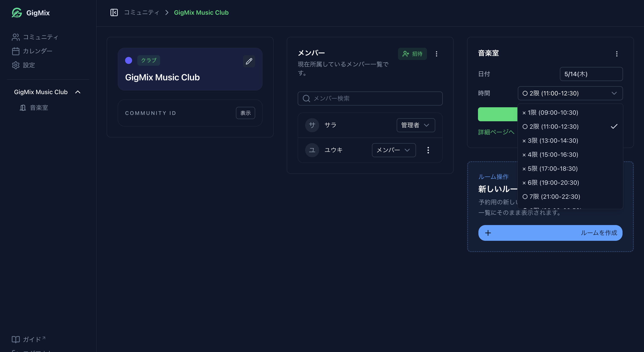Open カレンダー in the sidebar
This screenshot has height=352, width=644.
(32, 51)
